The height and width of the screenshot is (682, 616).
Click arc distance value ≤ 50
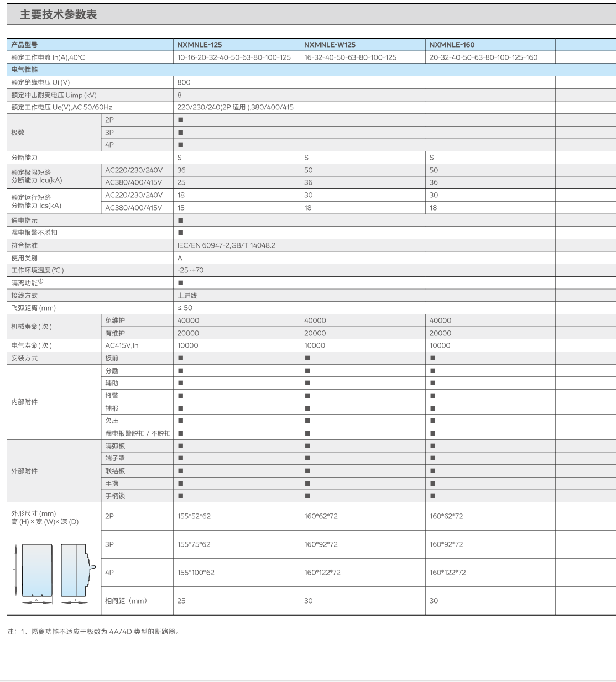(x=185, y=308)
